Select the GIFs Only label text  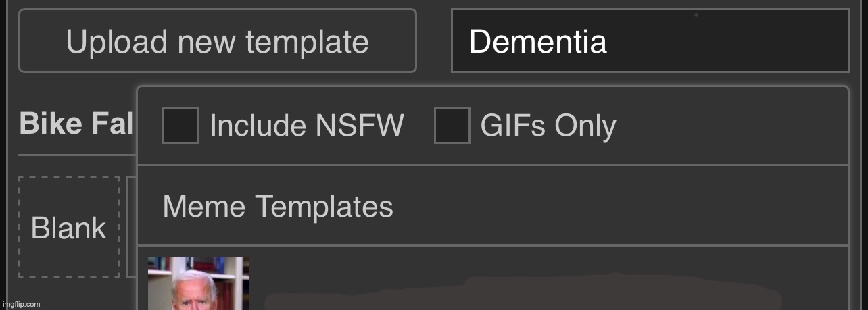(548, 126)
